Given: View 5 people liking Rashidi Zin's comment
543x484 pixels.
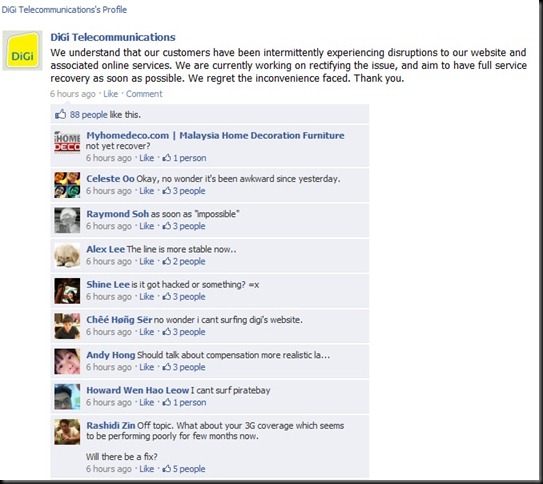Looking at the screenshot, I should click(x=189, y=469).
